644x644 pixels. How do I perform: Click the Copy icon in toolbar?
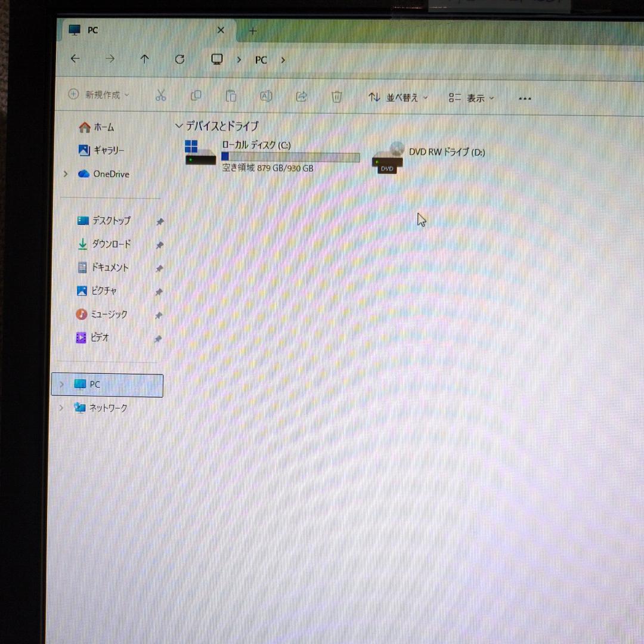196,95
